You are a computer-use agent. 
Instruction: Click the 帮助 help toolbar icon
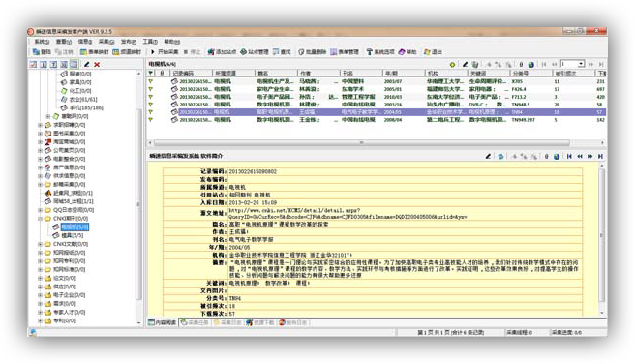coord(402,52)
